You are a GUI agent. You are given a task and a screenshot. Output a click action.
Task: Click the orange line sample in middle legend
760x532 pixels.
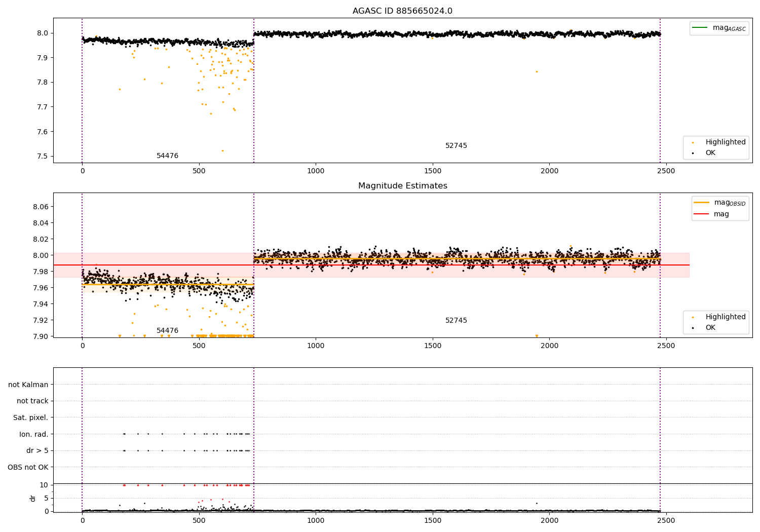click(x=702, y=203)
